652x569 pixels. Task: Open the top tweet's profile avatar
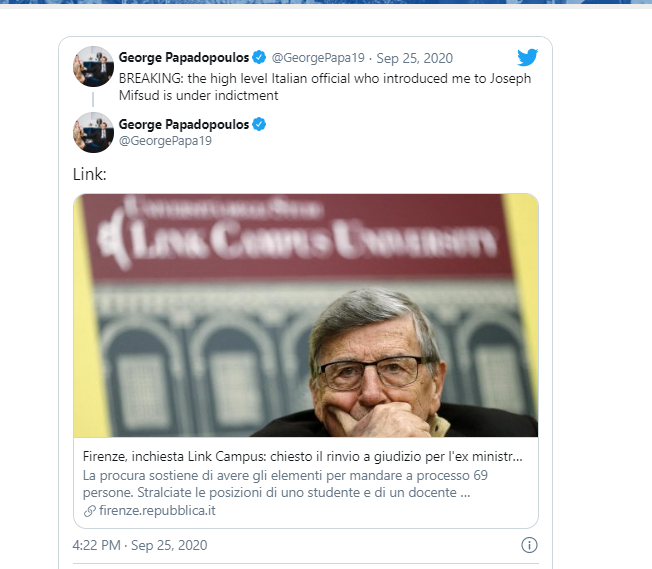(x=93, y=65)
